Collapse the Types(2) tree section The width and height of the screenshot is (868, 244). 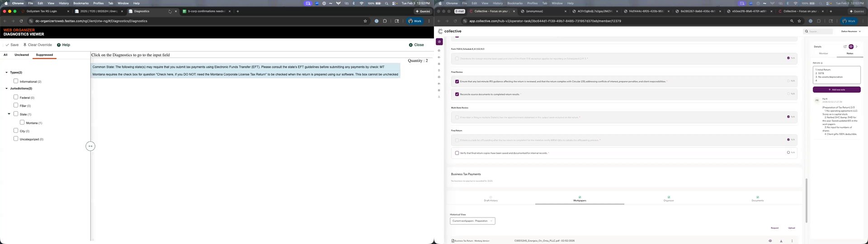pyautogui.click(x=6, y=72)
